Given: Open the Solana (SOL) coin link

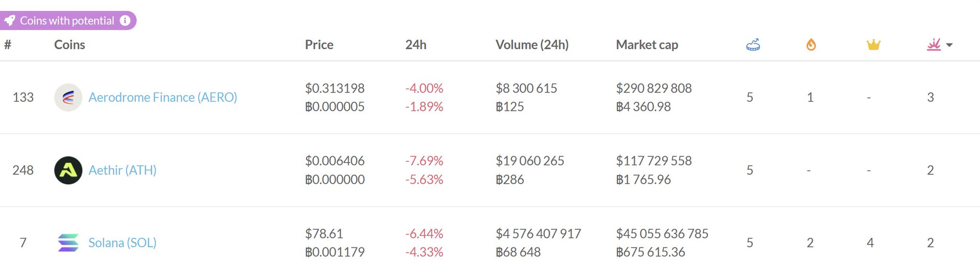Looking at the screenshot, I should click(x=122, y=243).
